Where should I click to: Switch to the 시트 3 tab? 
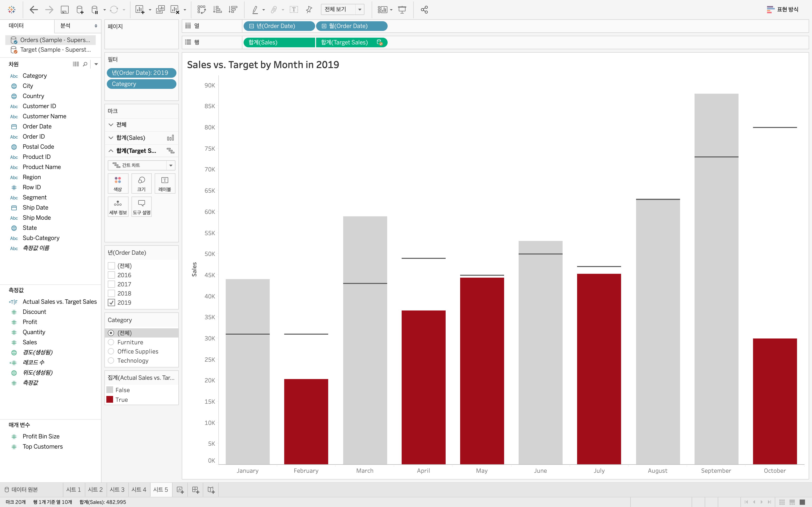tap(117, 490)
